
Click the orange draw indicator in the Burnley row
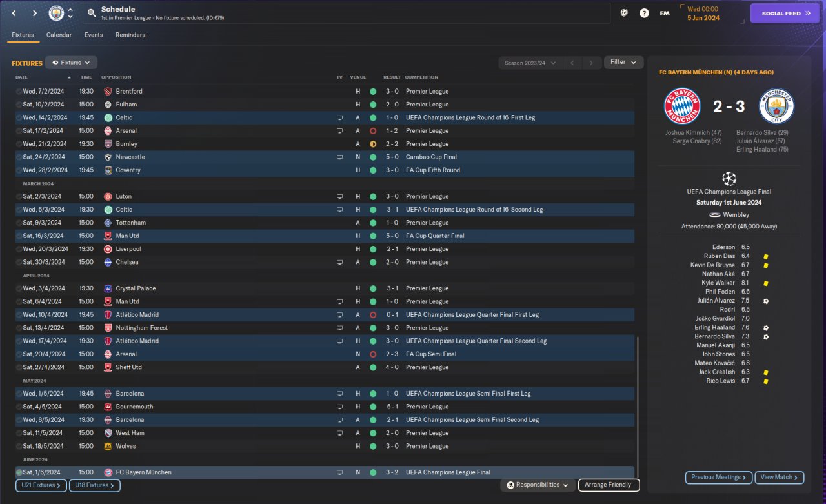[373, 144]
